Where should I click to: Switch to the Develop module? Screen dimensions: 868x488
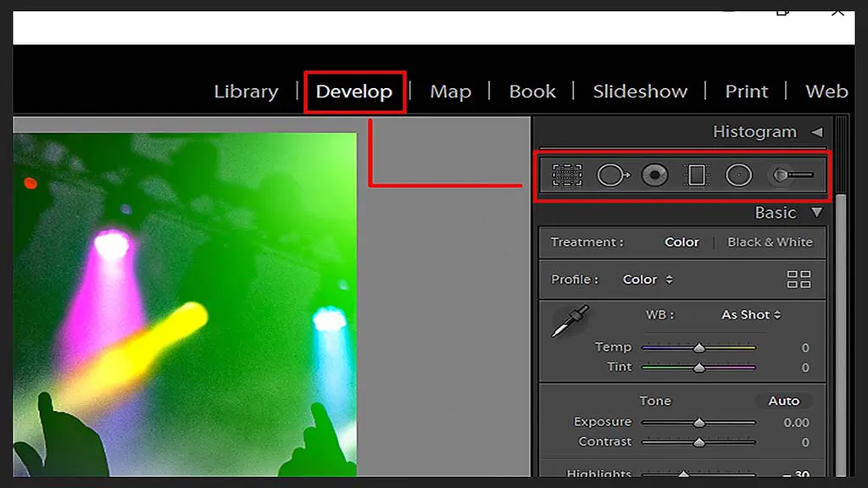[353, 91]
